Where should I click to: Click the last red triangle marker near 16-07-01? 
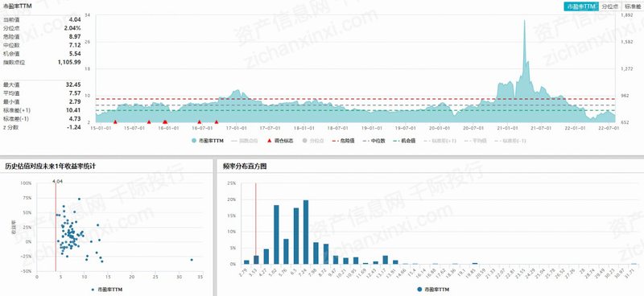(x=217, y=121)
